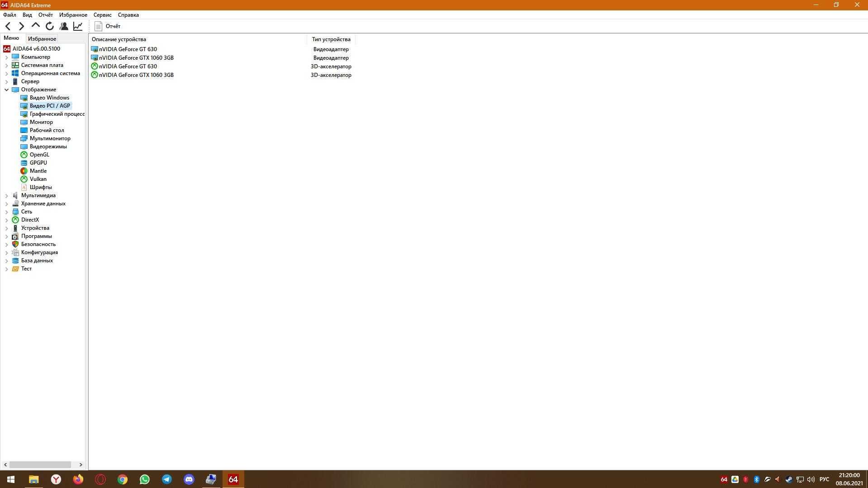Select GTX 1060 3GB Видеоадаптер row
The image size is (868, 488).
[222, 58]
